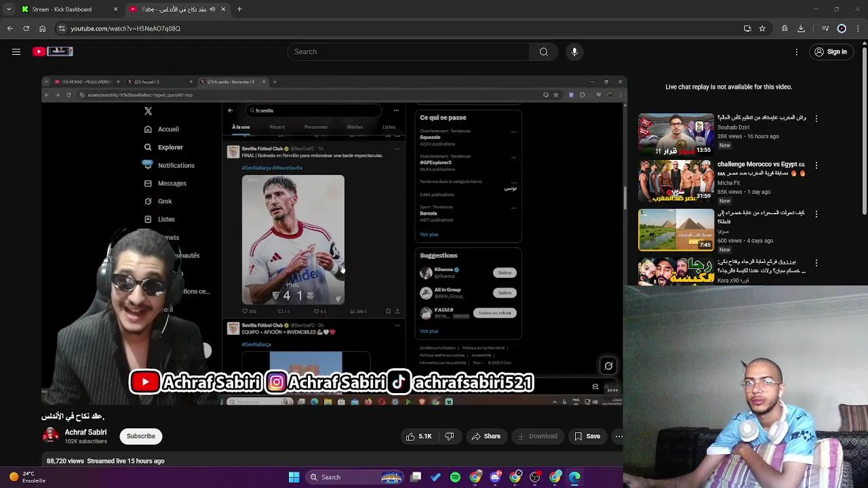The width and height of the screenshot is (868, 488).
Task: Mute the YouTube tab audio icon
Action: [x=212, y=9]
